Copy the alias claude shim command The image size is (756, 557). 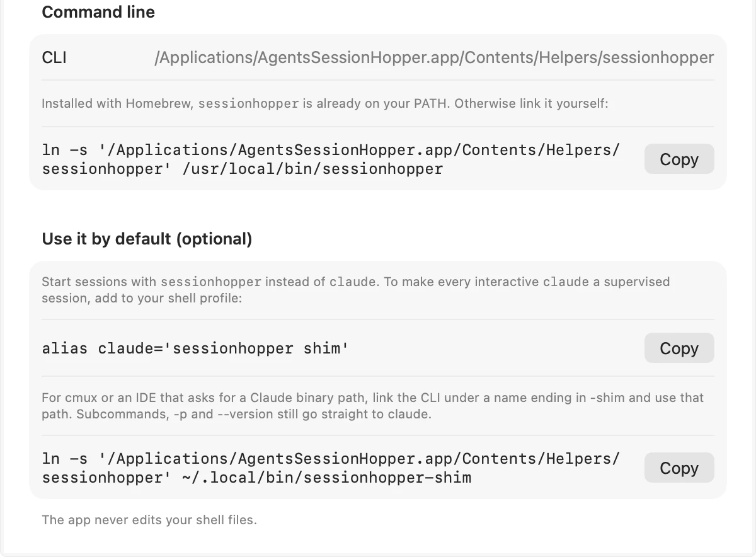click(x=679, y=348)
